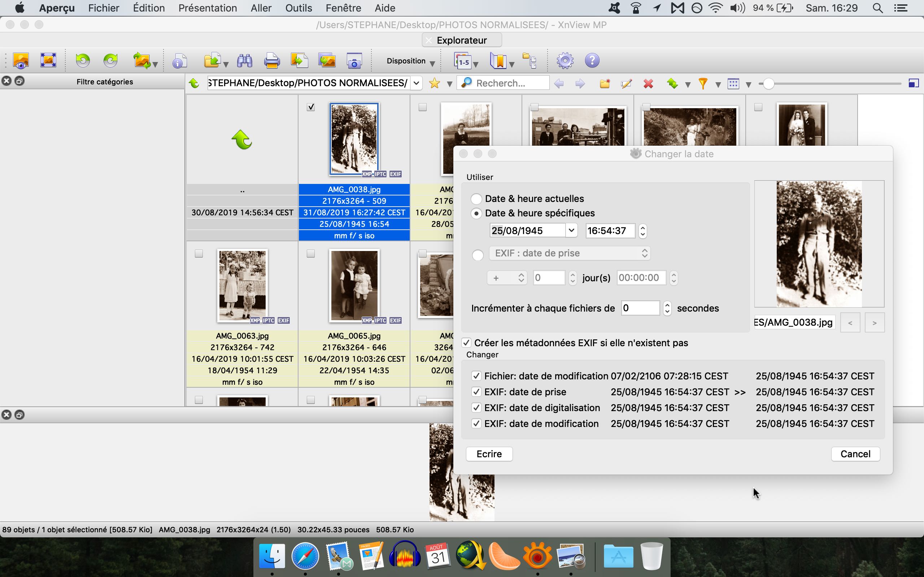This screenshot has width=924, height=577.
Task: Open the Outils menu
Action: point(298,8)
